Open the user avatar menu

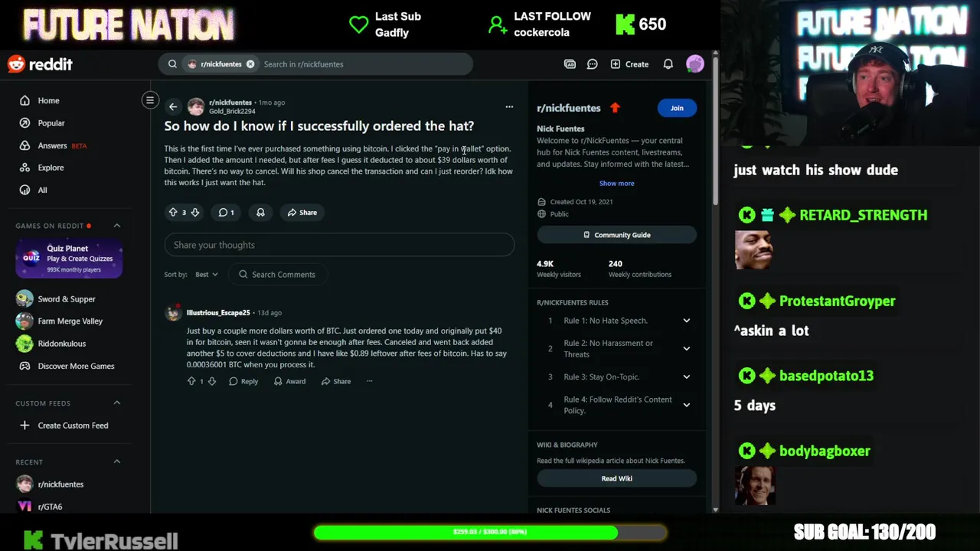pyautogui.click(x=695, y=64)
